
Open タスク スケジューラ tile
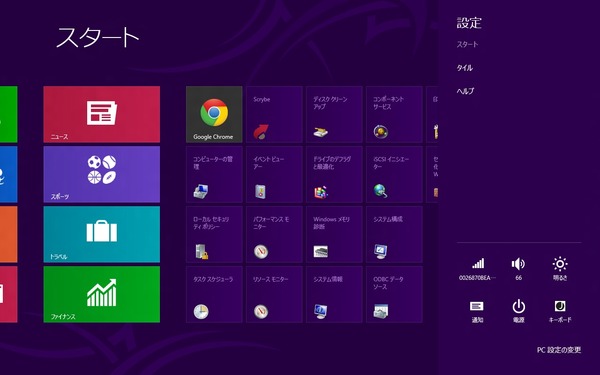click(x=214, y=294)
